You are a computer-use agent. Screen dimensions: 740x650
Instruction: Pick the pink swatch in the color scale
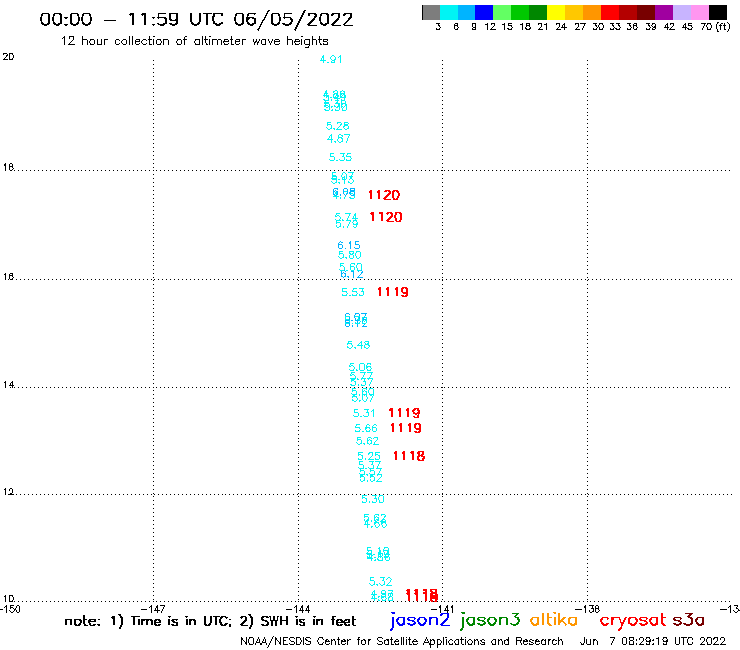699,12
